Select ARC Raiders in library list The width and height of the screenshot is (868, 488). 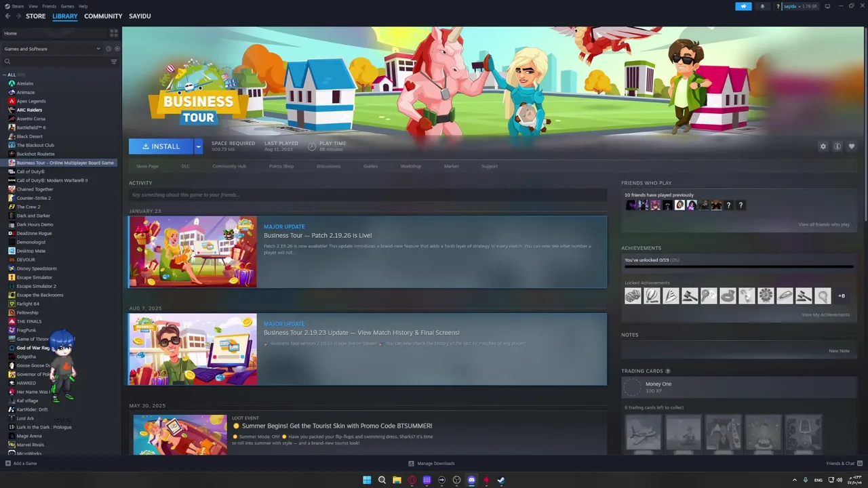[29, 110]
